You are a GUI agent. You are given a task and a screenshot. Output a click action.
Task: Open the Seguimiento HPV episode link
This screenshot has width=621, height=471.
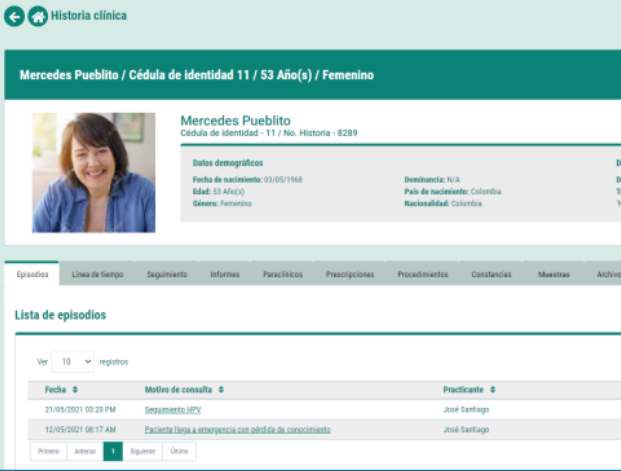coord(173,410)
